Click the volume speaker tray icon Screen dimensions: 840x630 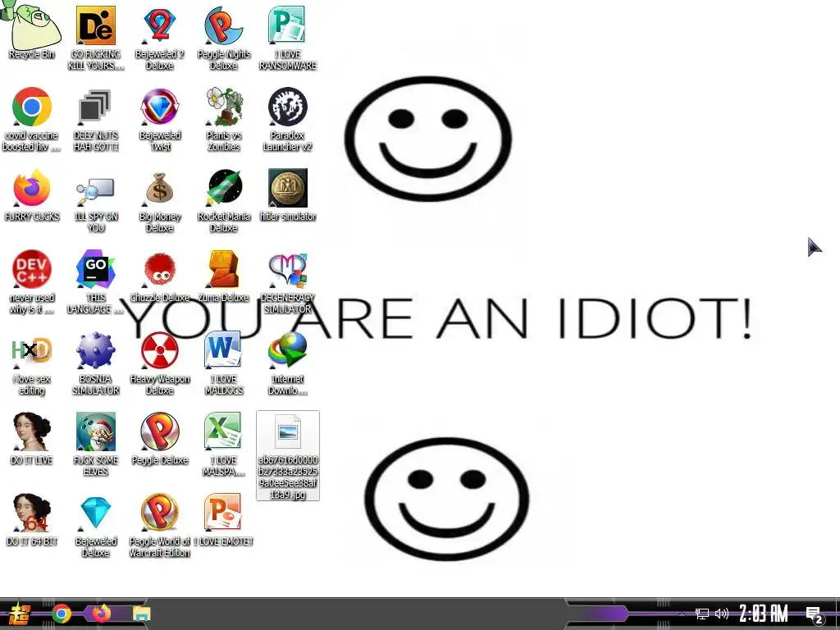722,614
